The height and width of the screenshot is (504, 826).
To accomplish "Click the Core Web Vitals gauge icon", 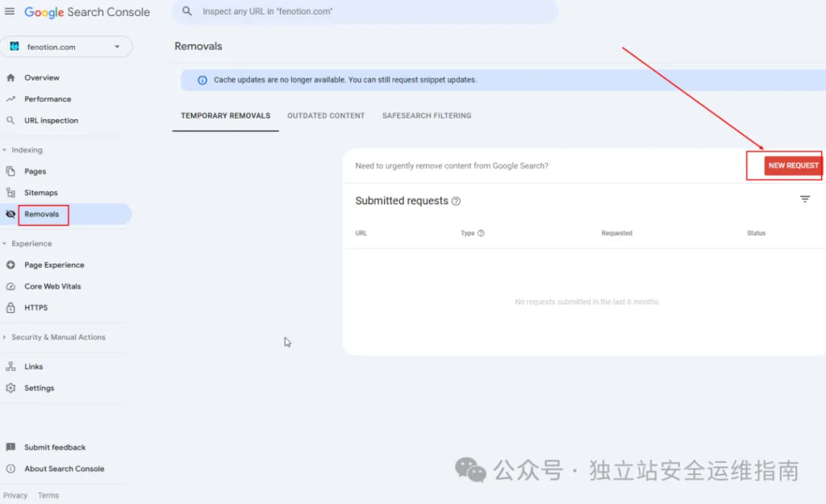I will pos(10,286).
